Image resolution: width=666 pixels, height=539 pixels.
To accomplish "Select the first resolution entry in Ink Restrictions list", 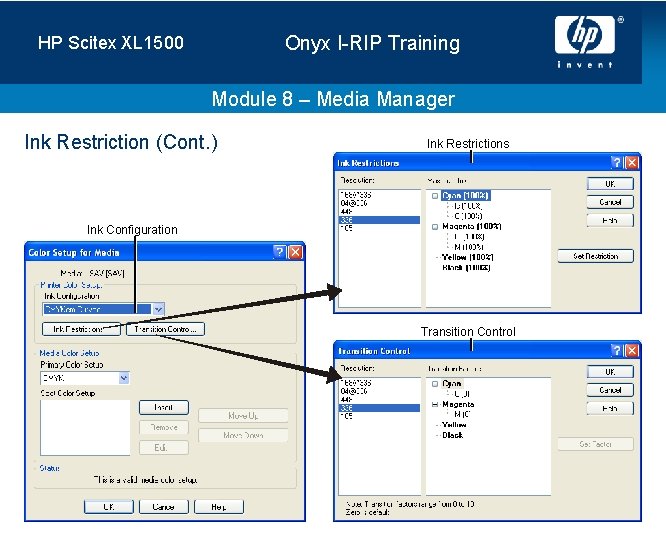I will point(356,195).
